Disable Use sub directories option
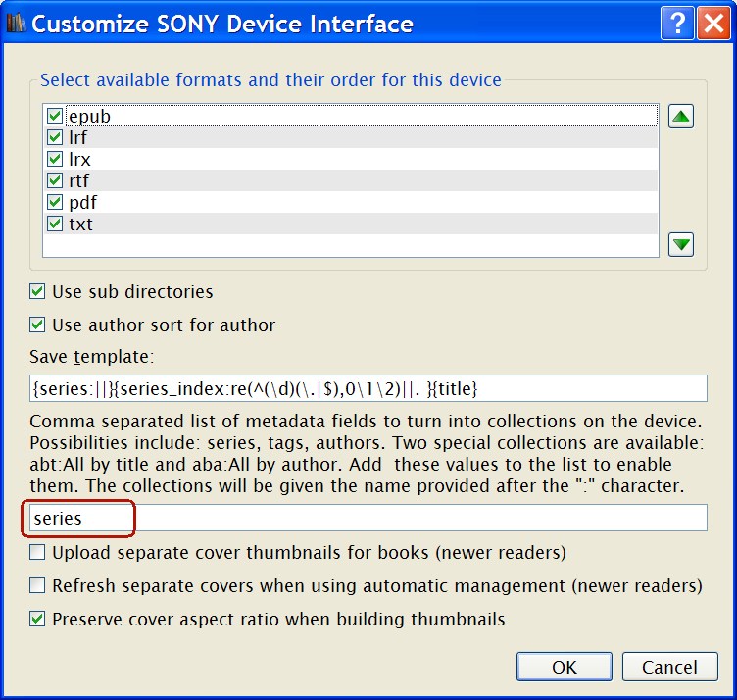This screenshot has width=737, height=700. point(37,292)
